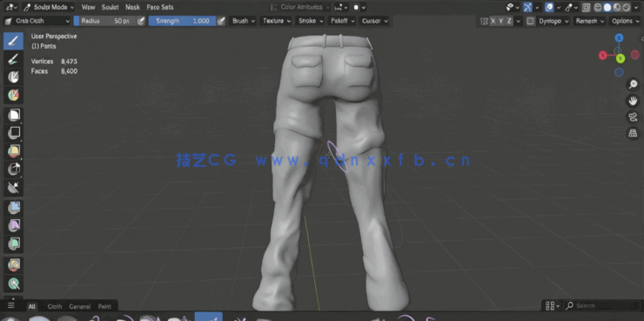The width and height of the screenshot is (644, 321).
Task: Click the Strength slider field
Action: click(183, 21)
